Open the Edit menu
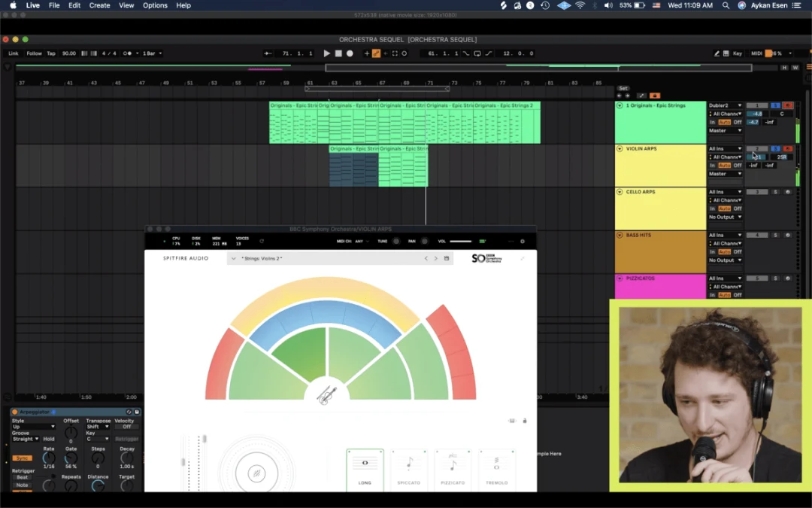This screenshot has width=812, height=508. point(74,5)
